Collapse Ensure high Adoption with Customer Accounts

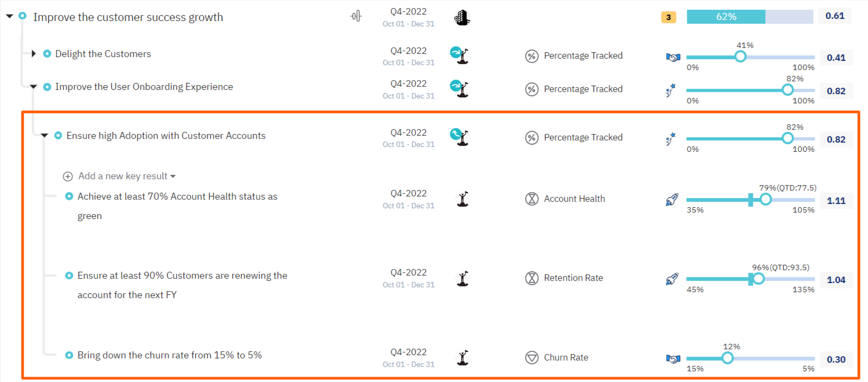coord(45,136)
